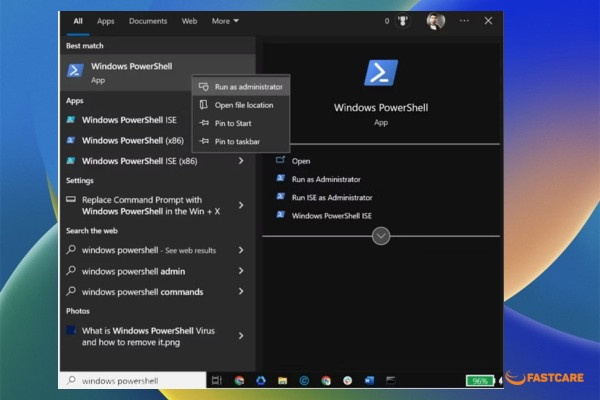
Task: Open the blue recycle-arrows app in the taskbar
Action: pyautogui.click(x=261, y=380)
